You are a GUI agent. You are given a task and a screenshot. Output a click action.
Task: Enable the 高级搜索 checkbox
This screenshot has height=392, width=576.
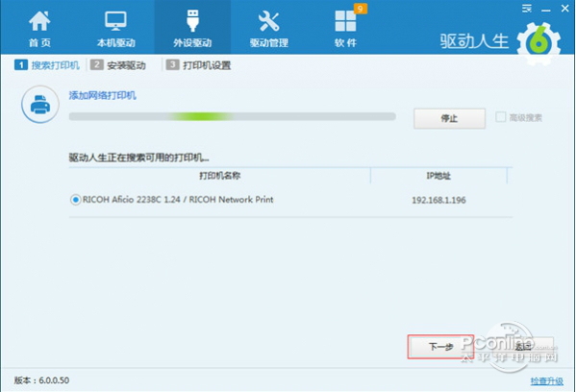501,117
